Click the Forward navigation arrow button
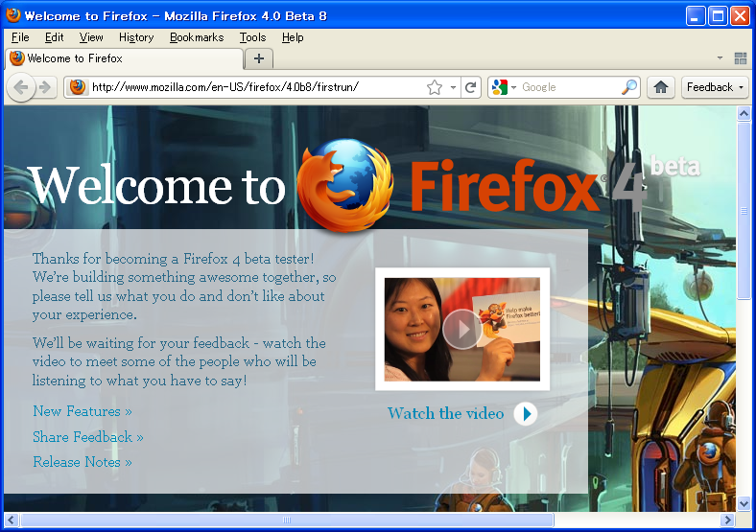 45,87
